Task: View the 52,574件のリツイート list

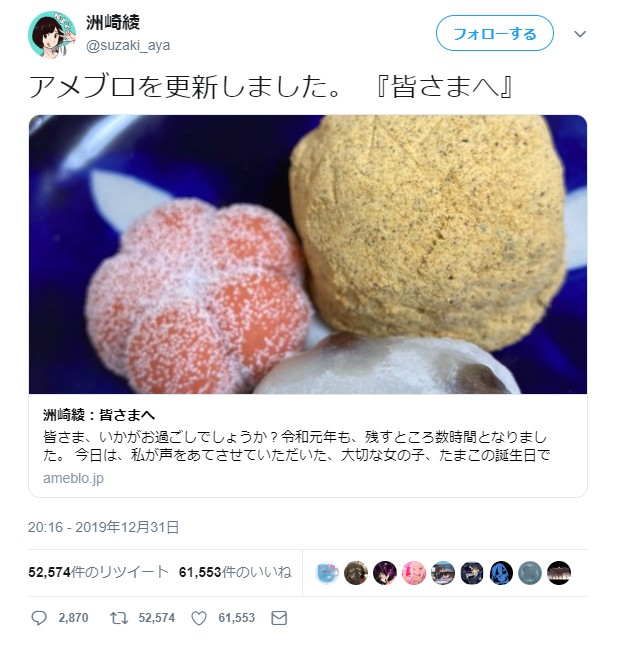Action: tap(98, 572)
